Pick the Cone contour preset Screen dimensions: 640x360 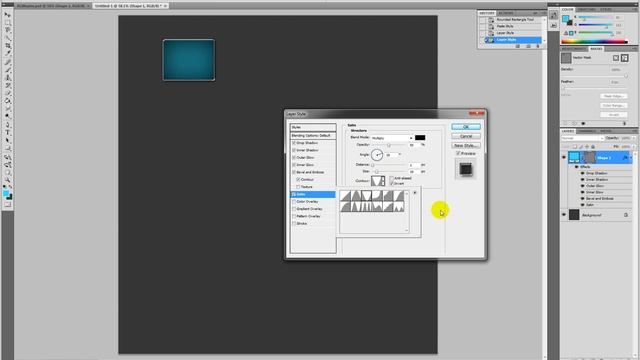coord(356,196)
